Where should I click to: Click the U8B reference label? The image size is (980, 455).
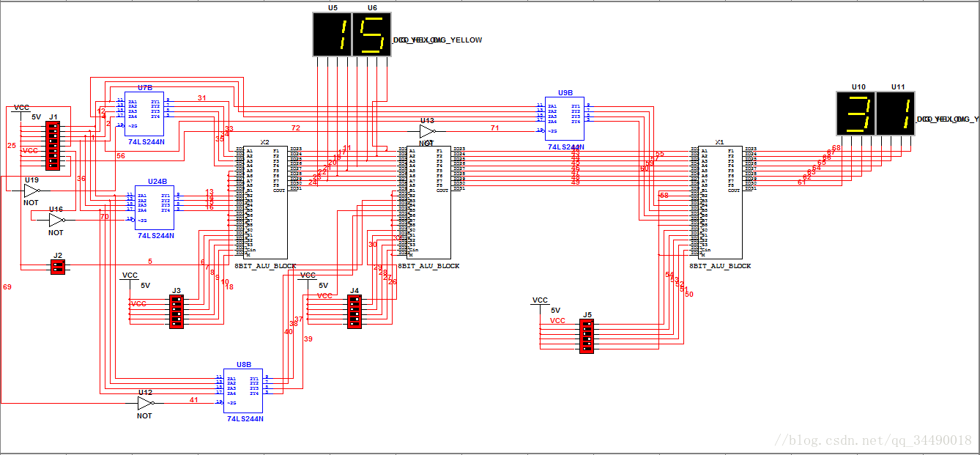[x=244, y=364]
